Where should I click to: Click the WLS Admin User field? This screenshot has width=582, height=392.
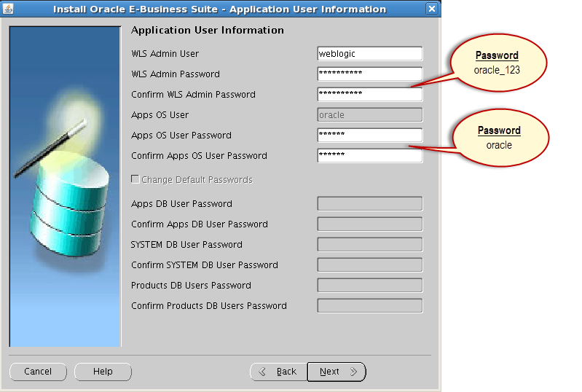370,54
